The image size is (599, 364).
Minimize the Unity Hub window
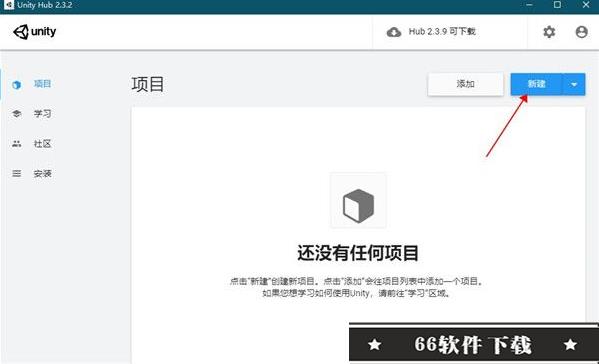(529, 5)
